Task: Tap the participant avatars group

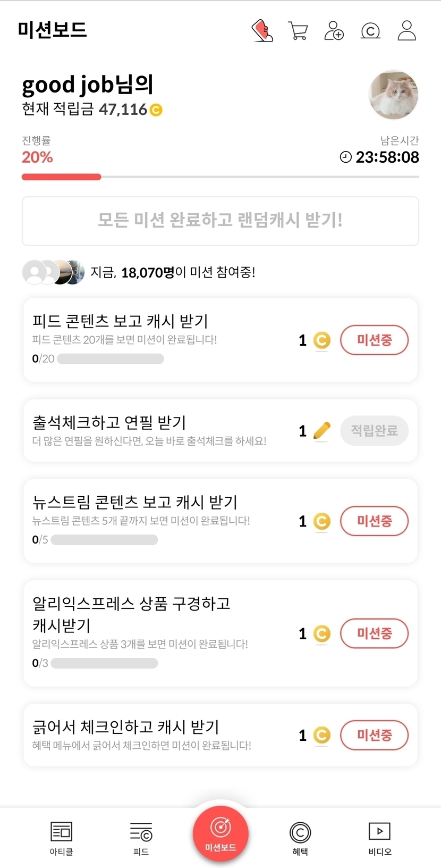Action: click(x=53, y=272)
